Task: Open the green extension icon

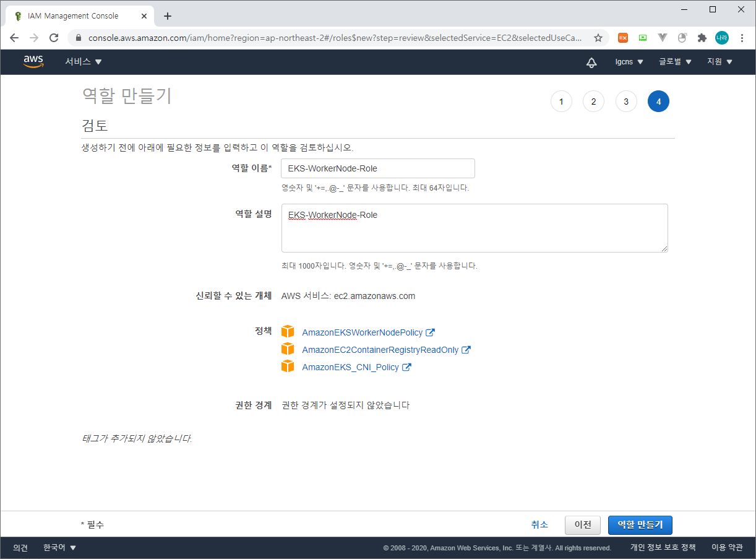Action: point(643,38)
